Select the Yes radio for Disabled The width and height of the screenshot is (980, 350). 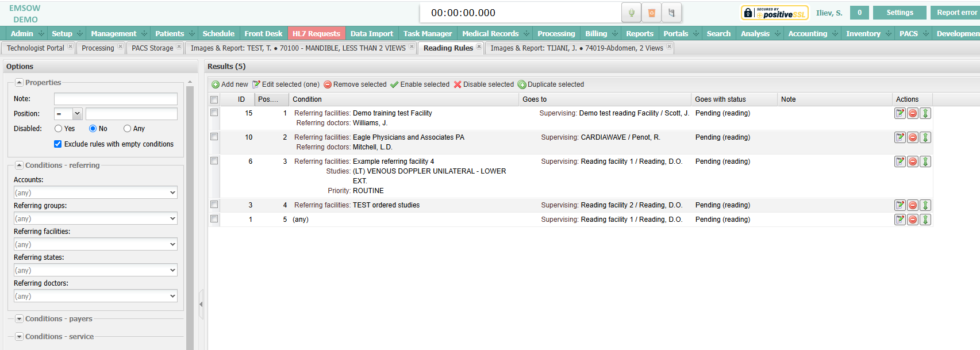pyautogui.click(x=59, y=129)
